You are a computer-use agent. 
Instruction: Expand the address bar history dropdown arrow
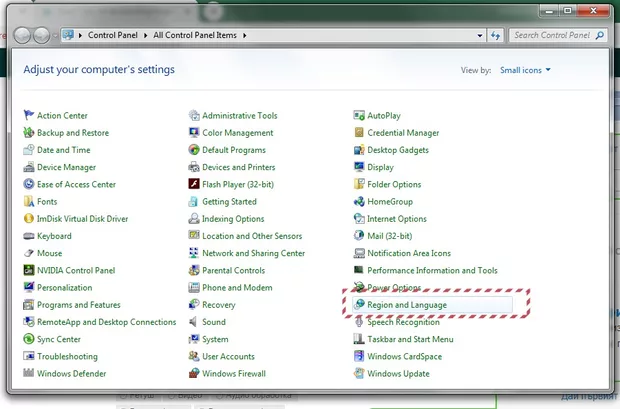coord(478,35)
